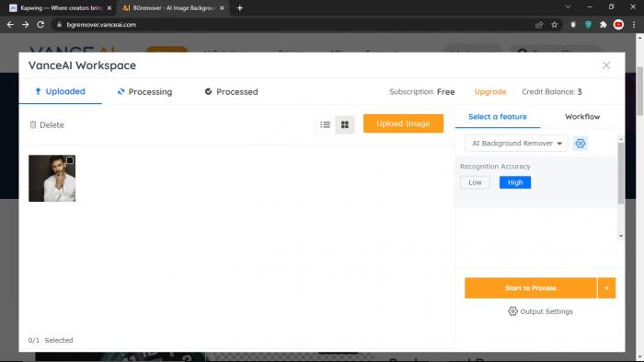644x362 pixels.
Task: Bookmark this page with the star icon
Action: (555, 25)
